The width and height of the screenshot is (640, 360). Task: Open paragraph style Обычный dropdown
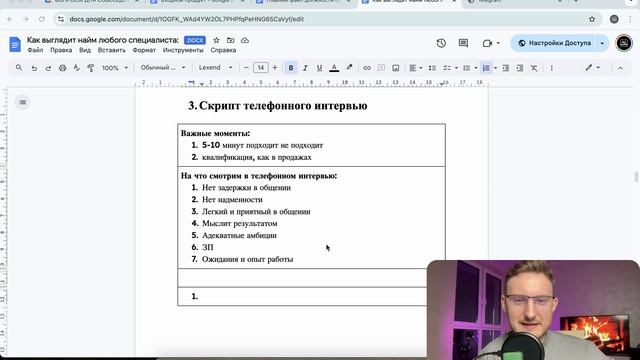pyautogui.click(x=162, y=68)
